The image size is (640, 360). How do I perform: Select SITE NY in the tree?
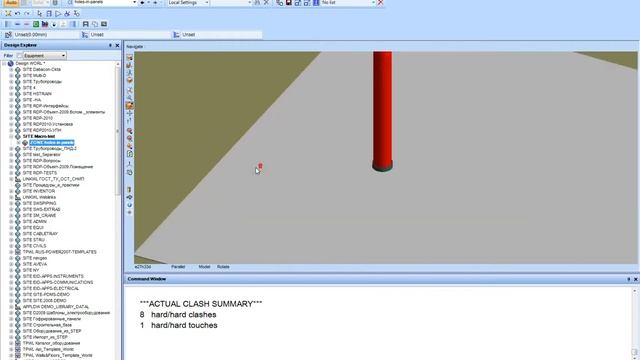pyautogui.click(x=31, y=270)
